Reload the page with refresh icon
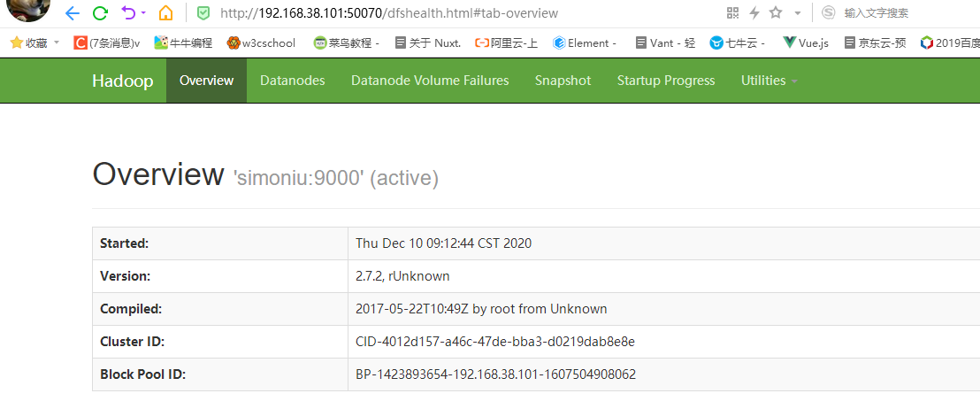980x409 pixels. tap(100, 13)
